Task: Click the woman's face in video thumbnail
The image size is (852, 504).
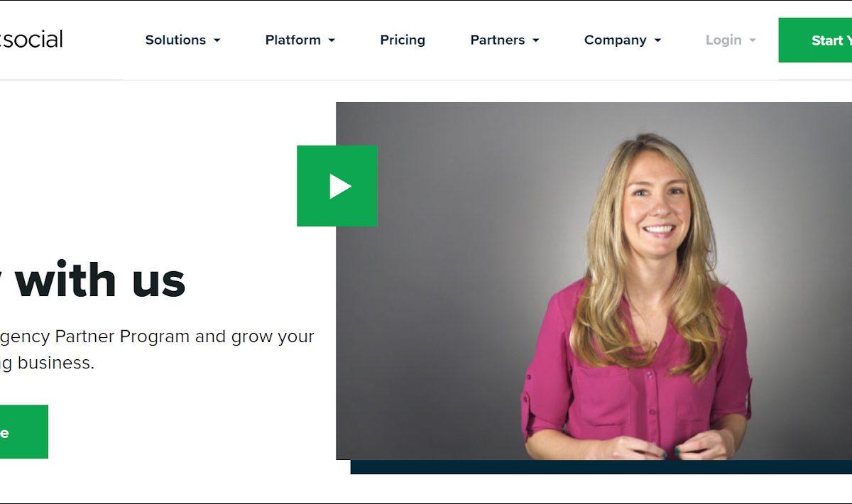Action: (656, 202)
